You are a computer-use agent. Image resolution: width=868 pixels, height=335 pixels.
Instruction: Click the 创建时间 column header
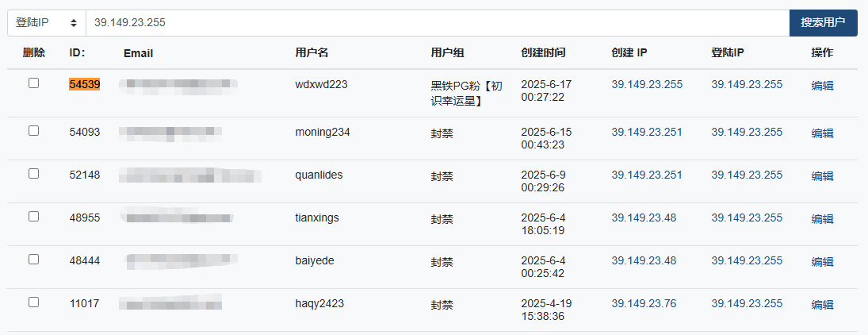coord(543,53)
